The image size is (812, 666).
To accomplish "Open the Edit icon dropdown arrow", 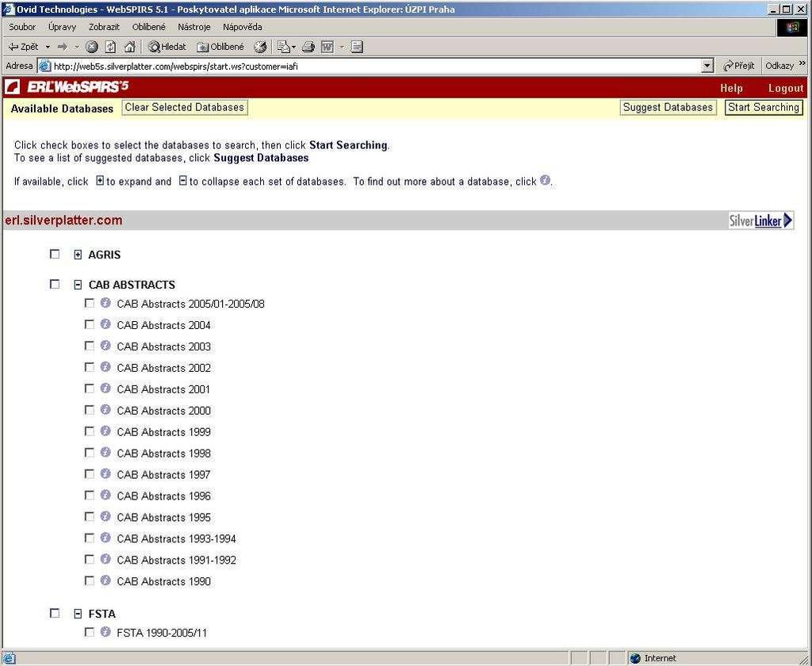I will tap(341, 47).
